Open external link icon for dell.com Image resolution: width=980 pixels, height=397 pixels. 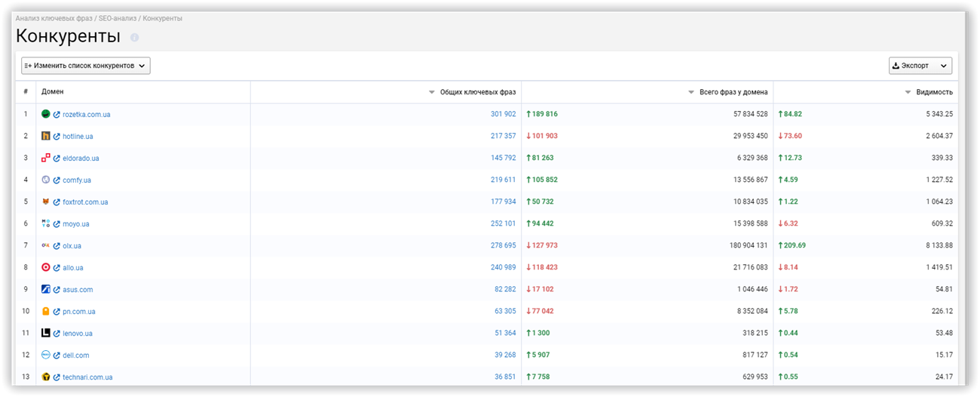pyautogui.click(x=57, y=355)
